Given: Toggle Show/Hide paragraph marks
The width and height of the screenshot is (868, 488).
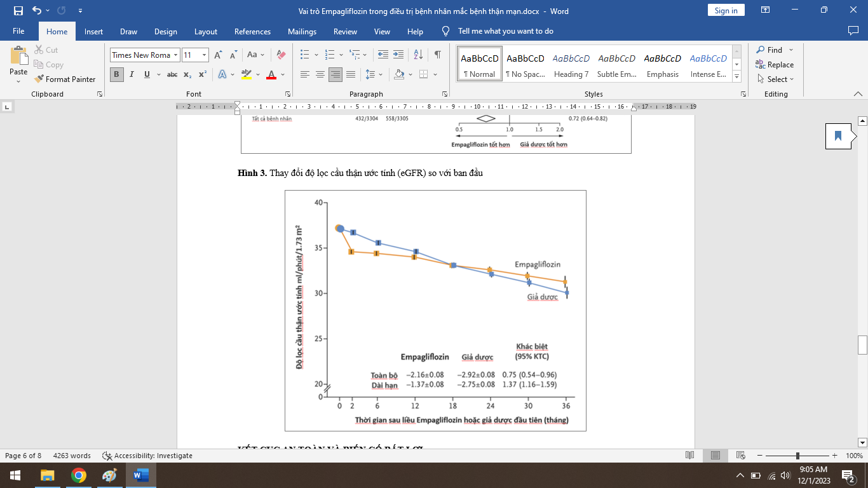Looking at the screenshot, I should pos(437,55).
